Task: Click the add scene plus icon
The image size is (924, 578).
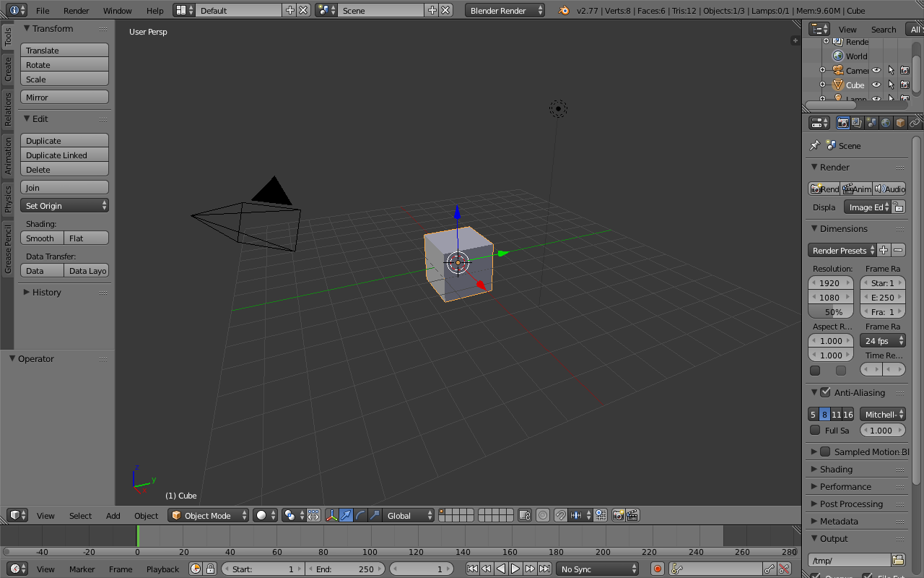Action: click(432, 10)
